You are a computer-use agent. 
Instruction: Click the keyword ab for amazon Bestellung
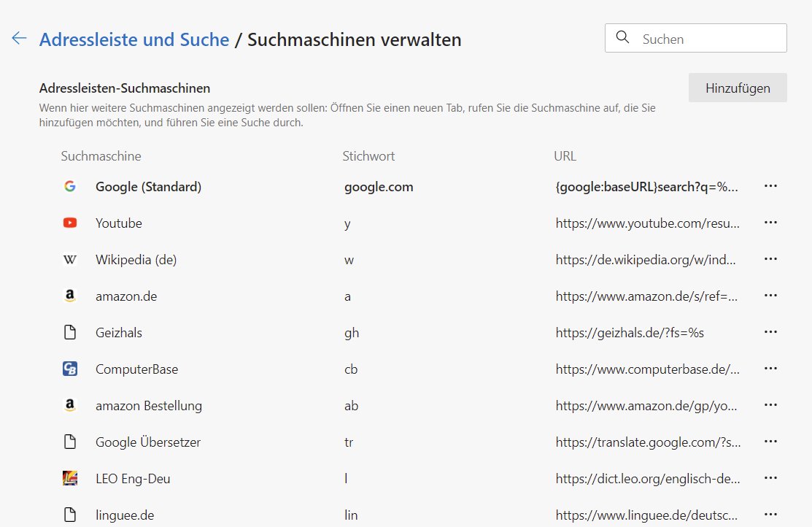pyautogui.click(x=351, y=406)
